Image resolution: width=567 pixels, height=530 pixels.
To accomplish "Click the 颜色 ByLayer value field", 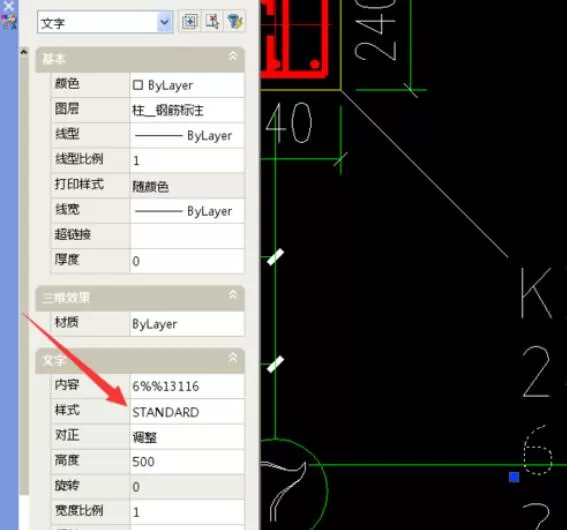I will pos(187,85).
